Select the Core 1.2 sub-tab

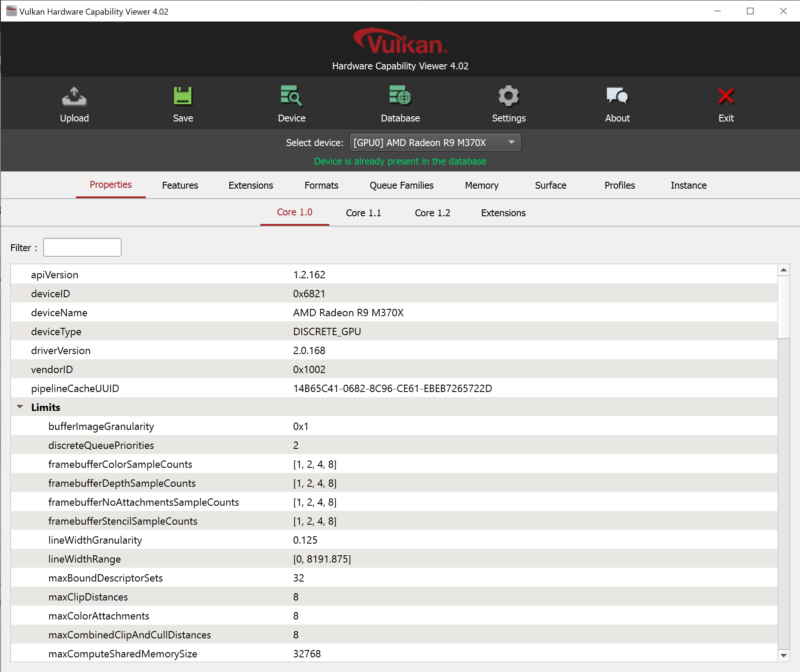(433, 213)
